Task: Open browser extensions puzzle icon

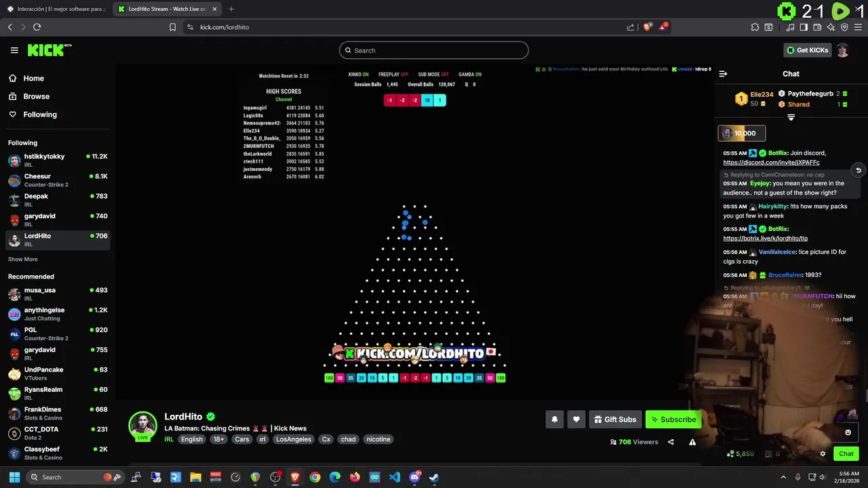Action: coord(755,27)
